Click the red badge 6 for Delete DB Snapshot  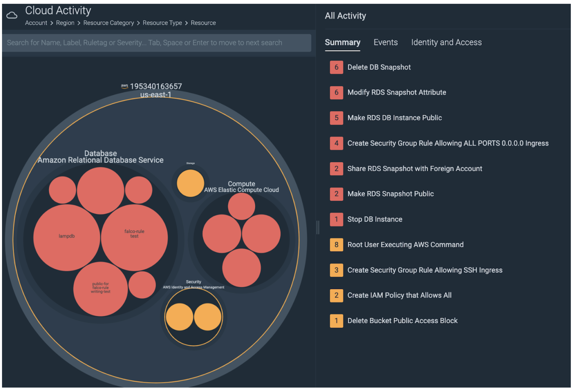tap(336, 67)
